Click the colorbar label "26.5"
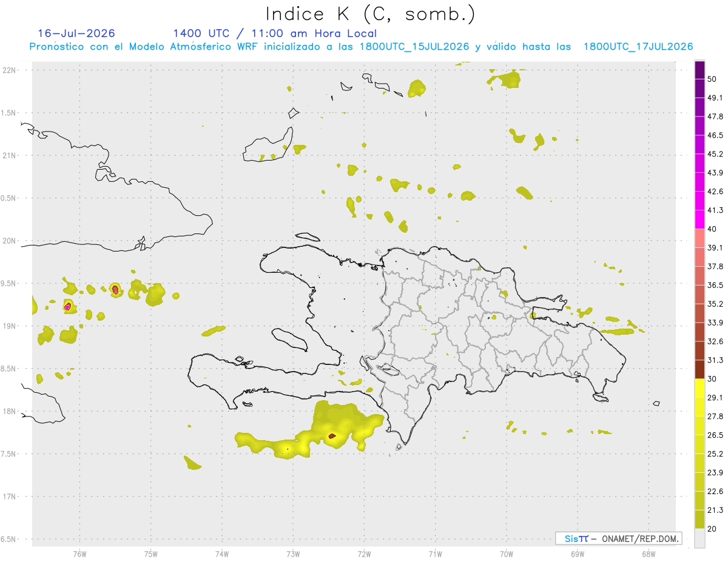The height and width of the screenshot is (562, 728). pos(715,435)
